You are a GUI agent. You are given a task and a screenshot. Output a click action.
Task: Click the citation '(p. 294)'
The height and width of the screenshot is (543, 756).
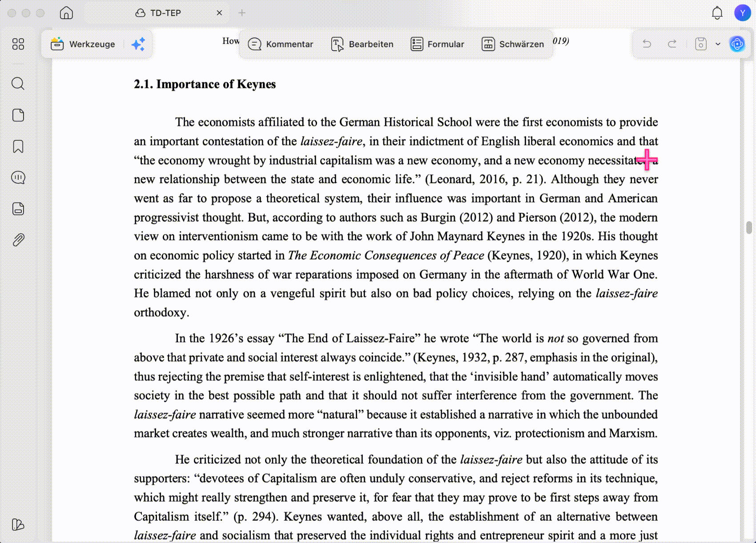[255, 517]
